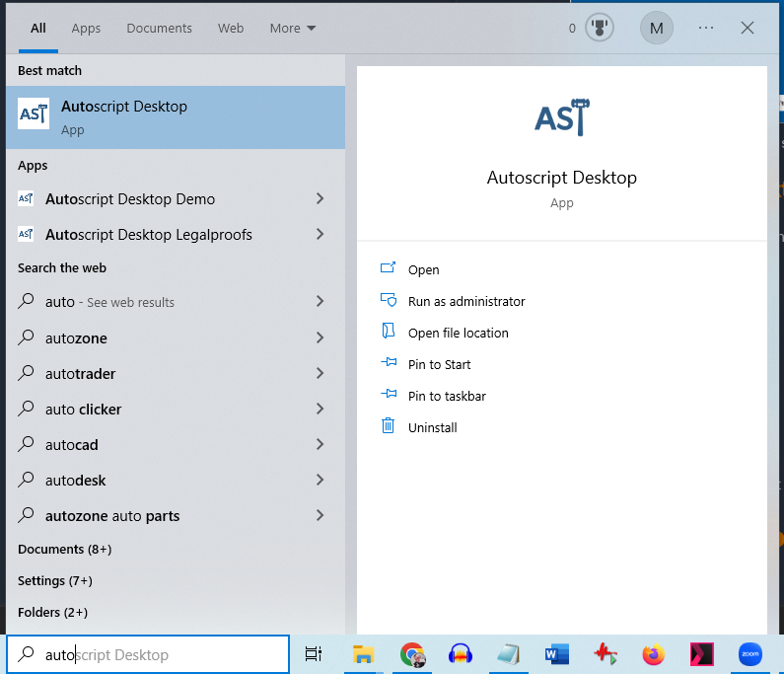Switch to the Web search tab
Viewport: 784px width, 674px height.
[x=231, y=28]
